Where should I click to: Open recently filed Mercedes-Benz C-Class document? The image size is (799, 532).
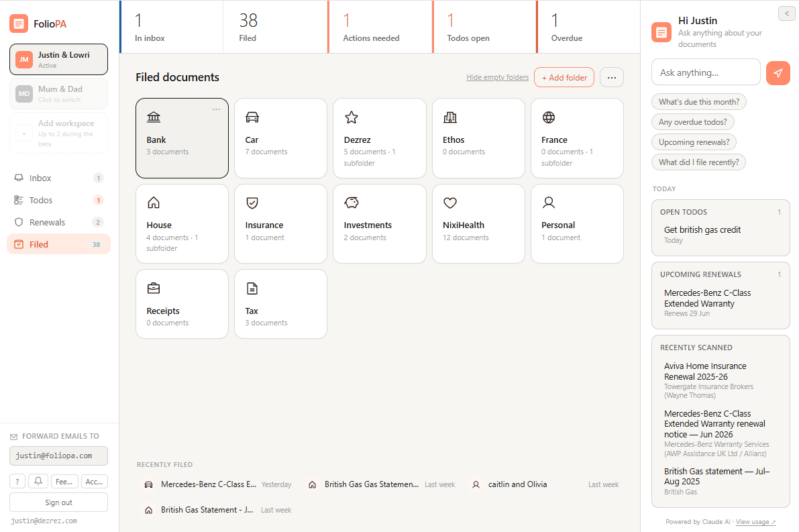coord(218,484)
